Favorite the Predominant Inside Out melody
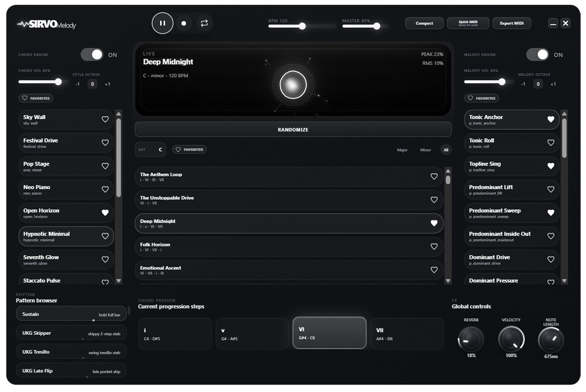This screenshot has width=586, height=392. point(551,236)
